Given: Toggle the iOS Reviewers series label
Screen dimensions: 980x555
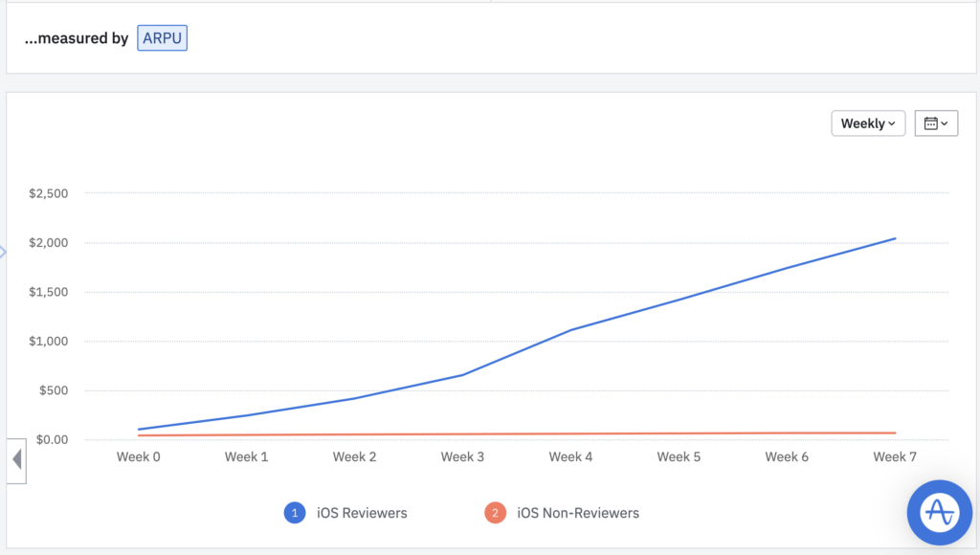Looking at the screenshot, I should [362, 513].
